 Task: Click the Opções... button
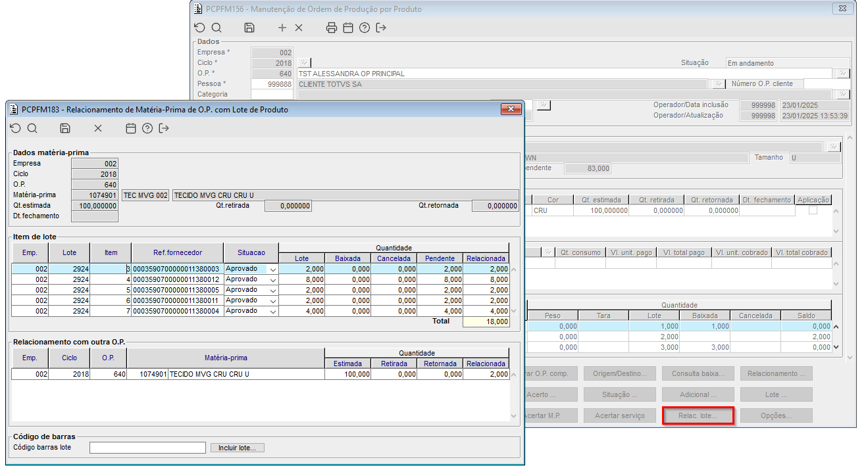[x=776, y=415]
